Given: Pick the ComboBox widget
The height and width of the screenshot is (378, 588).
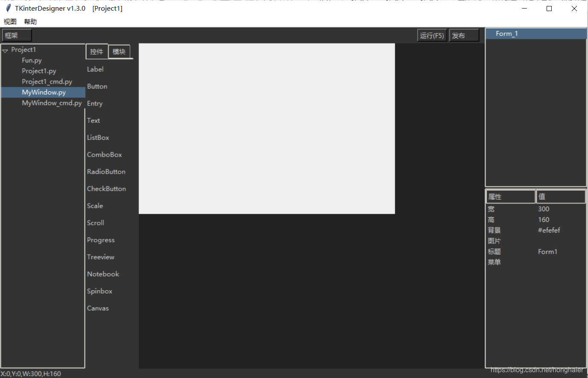Looking at the screenshot, I should coord(105,154).
